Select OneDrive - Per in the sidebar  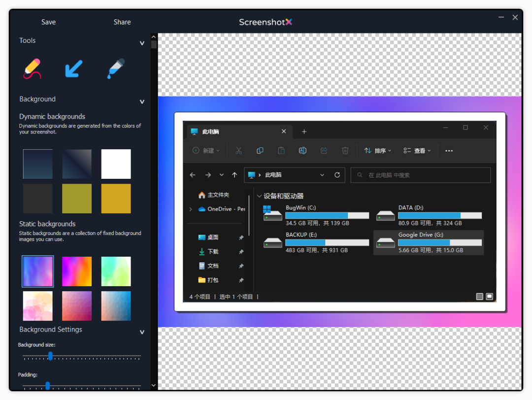(222, 209)
